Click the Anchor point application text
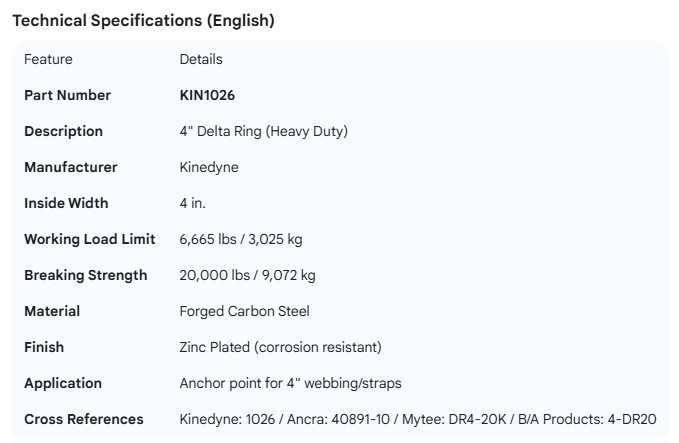 290,383
